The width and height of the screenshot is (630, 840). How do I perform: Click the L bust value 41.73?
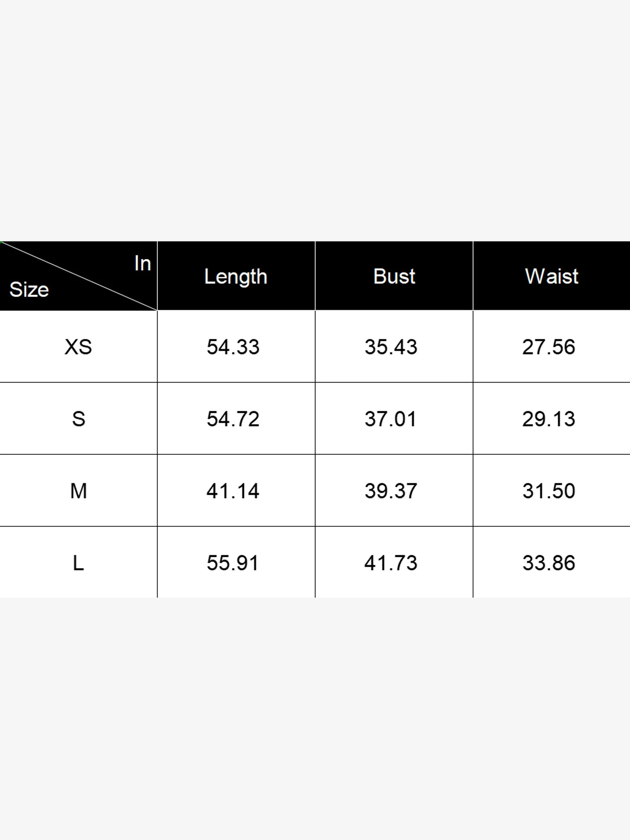tap(391, 563)
